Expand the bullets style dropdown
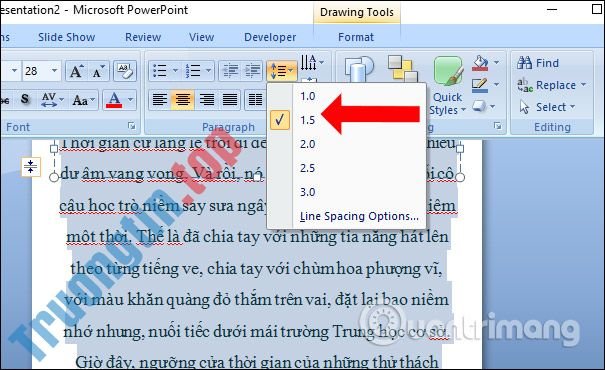This screenshot has height=370, width=605. tap(175, 71)
